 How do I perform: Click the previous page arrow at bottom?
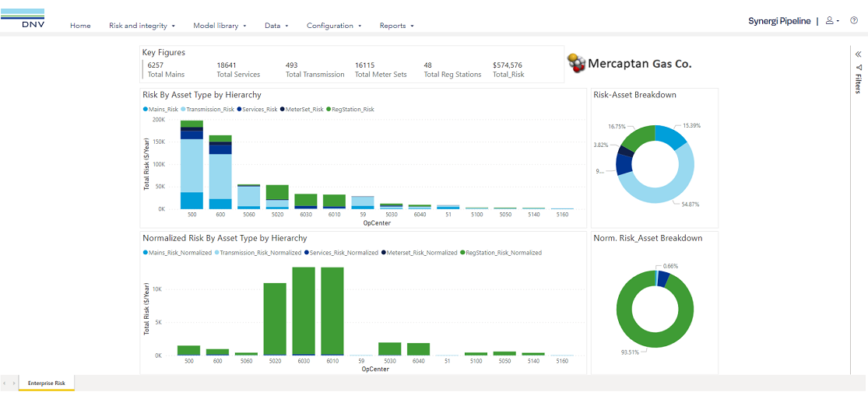tap(5, 383)
